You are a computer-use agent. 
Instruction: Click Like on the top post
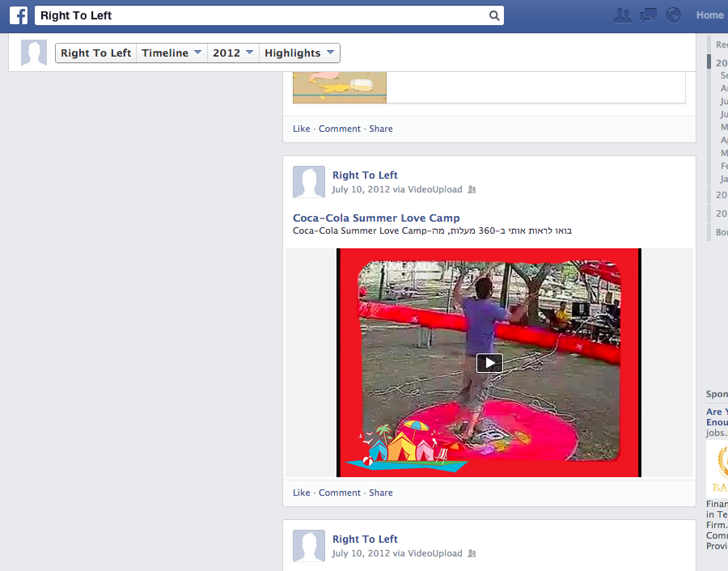302,129
